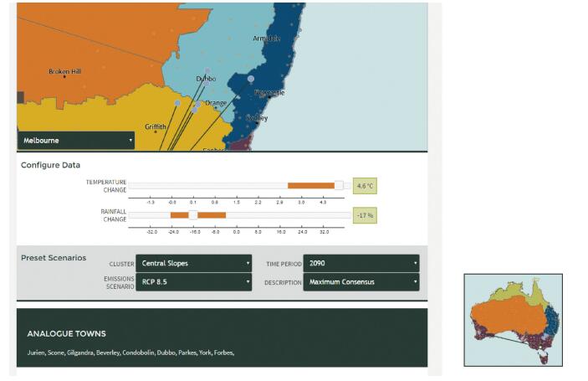588x381 pixels.
Task: Expand the Description Maximum Consensus dropdown
Action: point(361,282)
